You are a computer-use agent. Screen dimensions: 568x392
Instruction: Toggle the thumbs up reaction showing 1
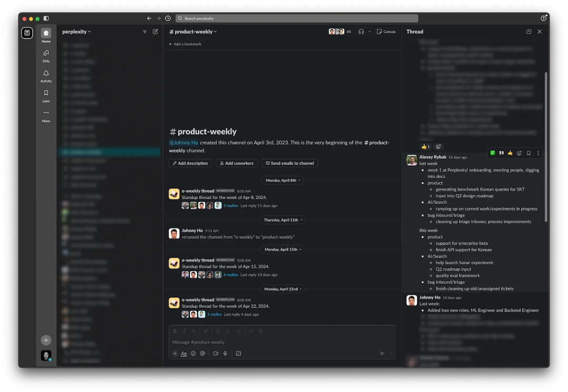pos(425,146)
